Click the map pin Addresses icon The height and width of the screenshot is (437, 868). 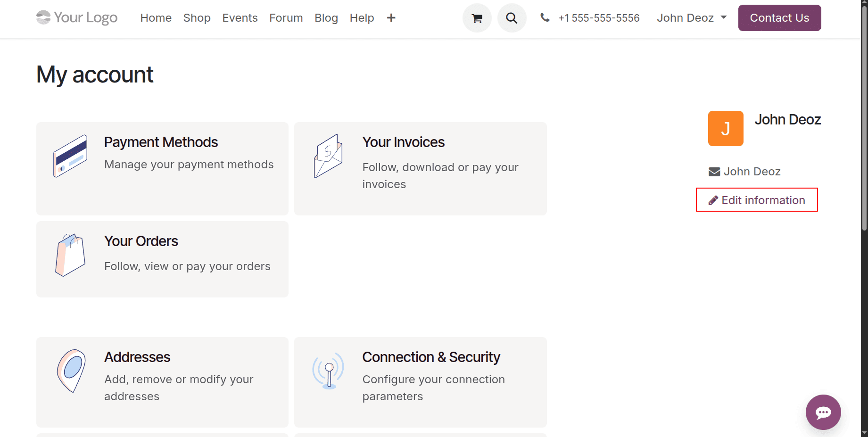click(71, 371)
